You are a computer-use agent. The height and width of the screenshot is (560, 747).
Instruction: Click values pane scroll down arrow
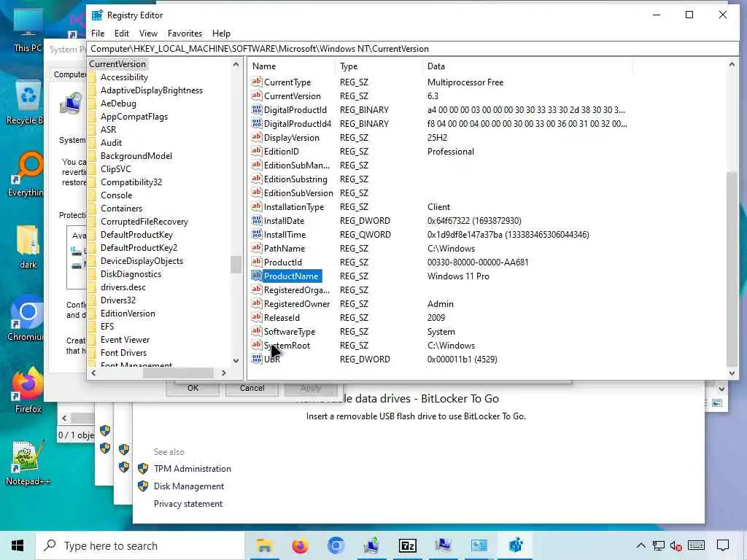[x=732, y=373]
